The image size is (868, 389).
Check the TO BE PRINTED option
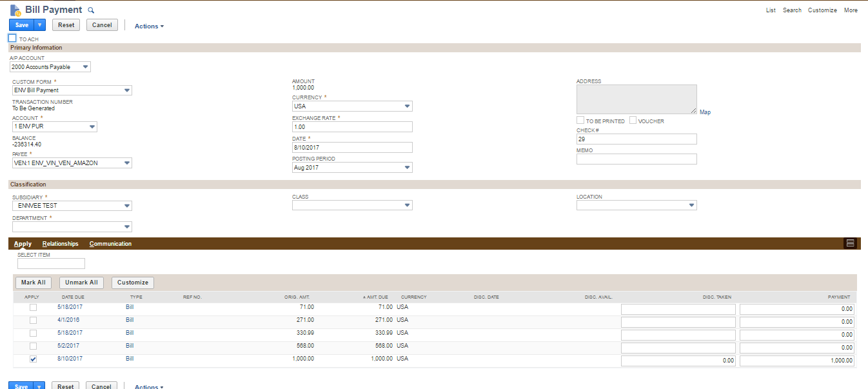580,120
